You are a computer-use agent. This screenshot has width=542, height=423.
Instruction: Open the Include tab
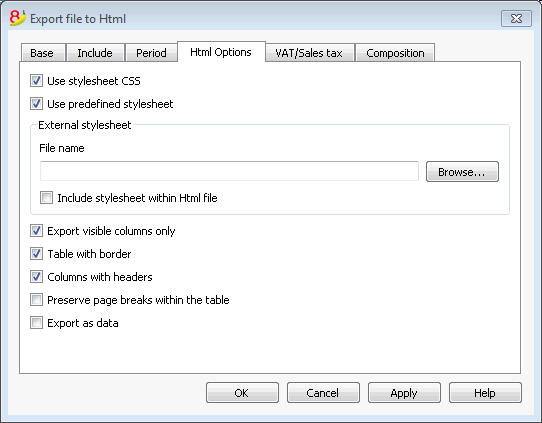coord(95,53)
